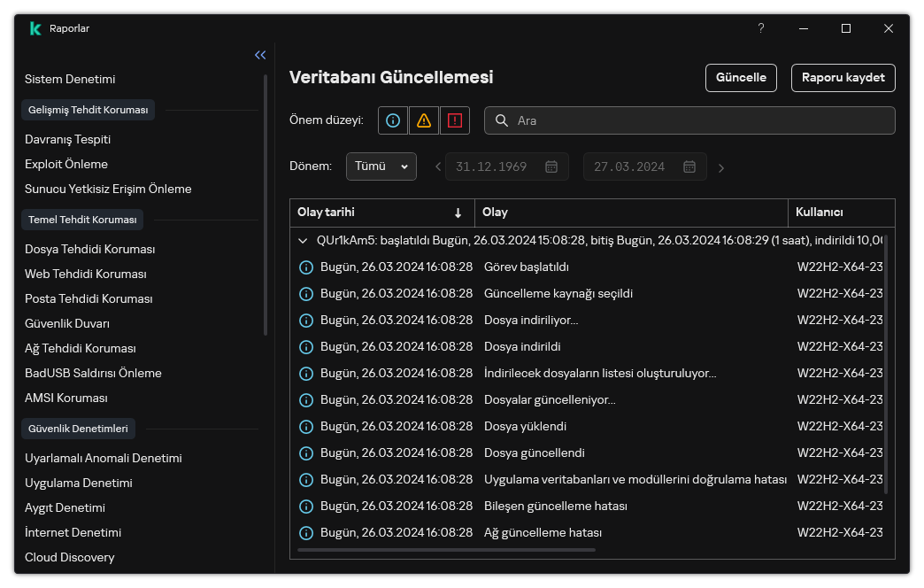
Task: Click the Raporu kaydet button
Action: tap(843, 77)
